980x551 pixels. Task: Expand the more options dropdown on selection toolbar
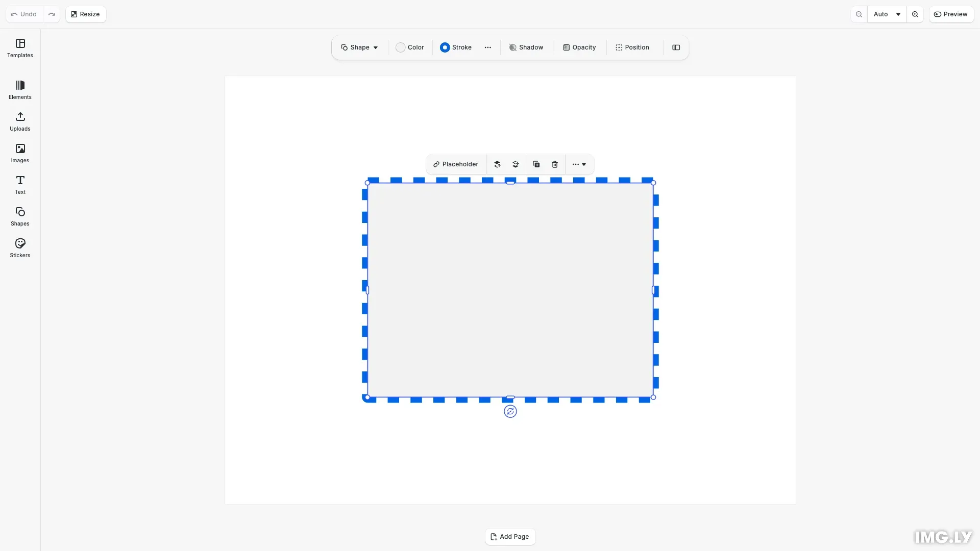[579, 164]
